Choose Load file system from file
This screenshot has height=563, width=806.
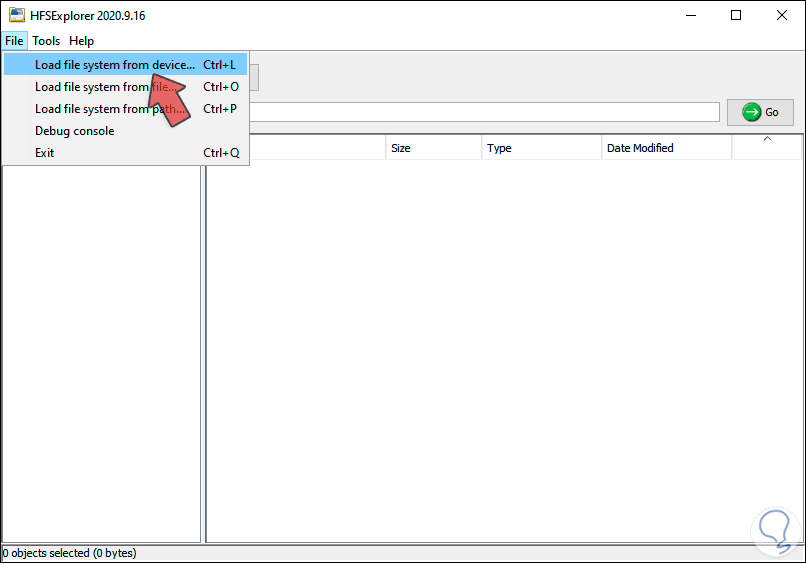125,87
